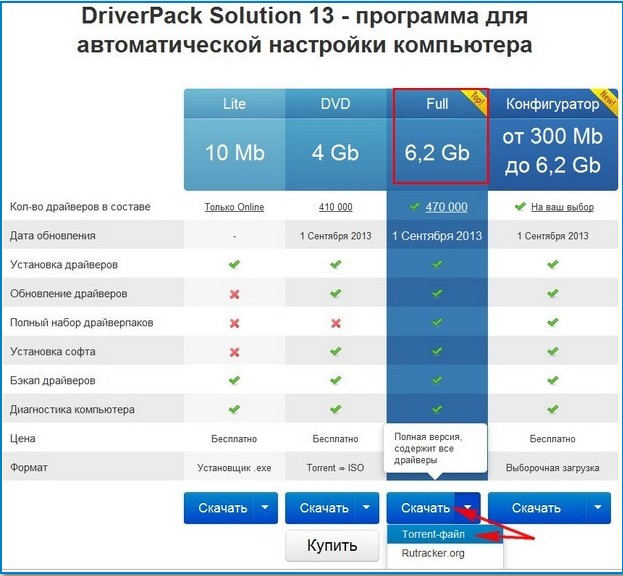
Task: Click green check for Конфигуратор Установка драйверов
Action: (553, 264)
